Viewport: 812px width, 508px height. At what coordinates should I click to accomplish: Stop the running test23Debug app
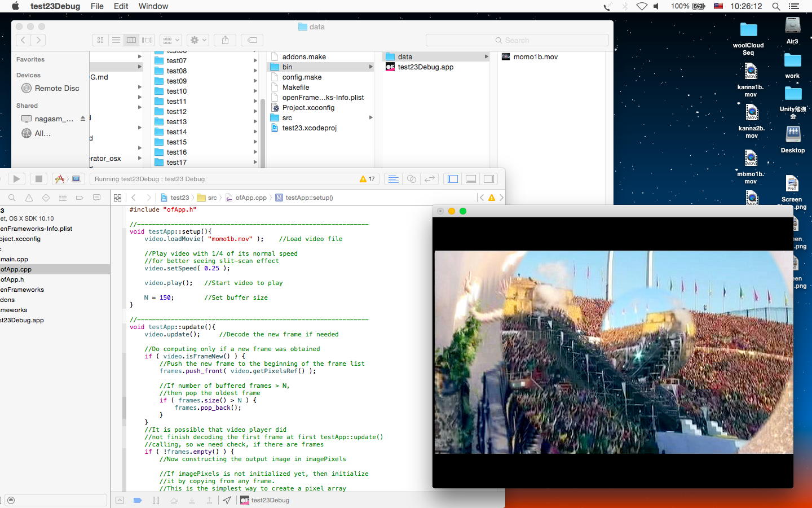(38, 179)
